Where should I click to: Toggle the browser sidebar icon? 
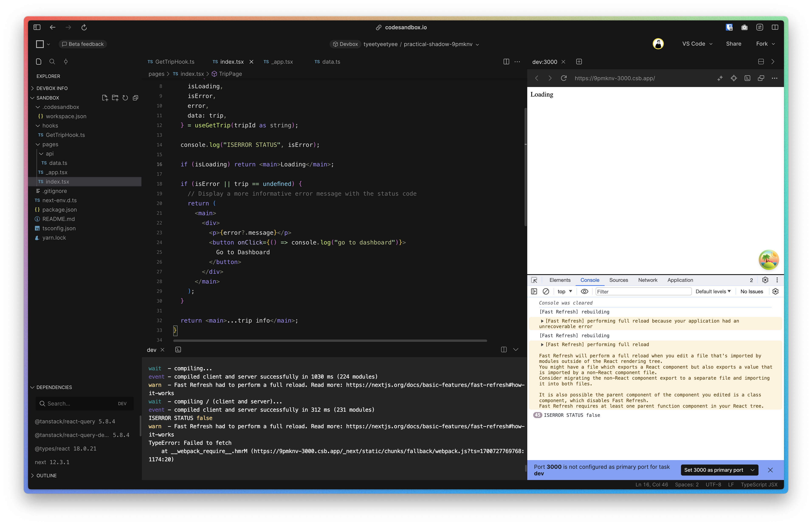coord(37,27)
